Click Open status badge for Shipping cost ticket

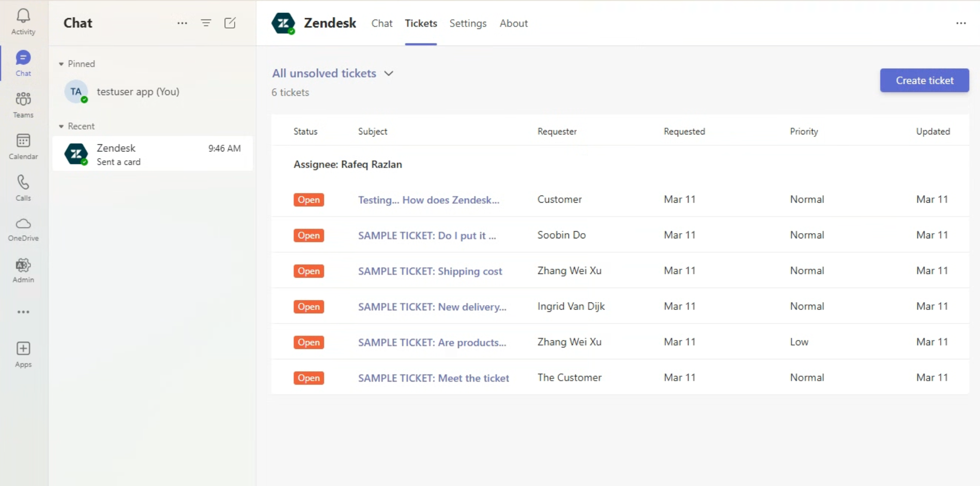pyautogui.click(x=309, y=271)
